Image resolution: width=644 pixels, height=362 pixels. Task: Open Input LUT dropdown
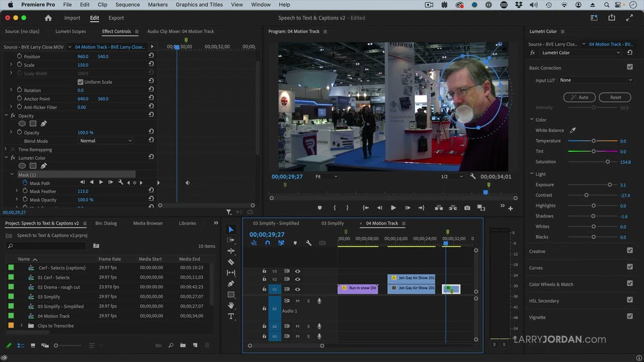coord(596,80)
